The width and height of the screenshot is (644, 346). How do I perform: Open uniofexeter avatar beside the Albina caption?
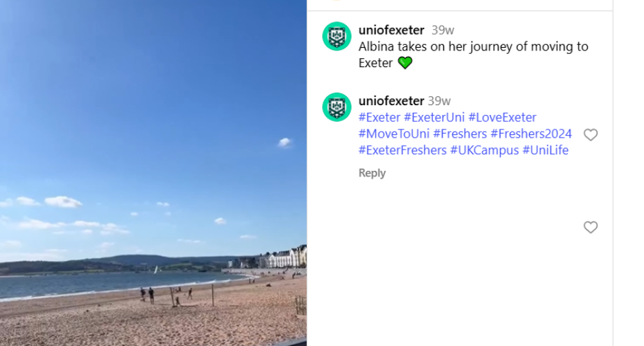pyautogui.click(x=337, y=37)
